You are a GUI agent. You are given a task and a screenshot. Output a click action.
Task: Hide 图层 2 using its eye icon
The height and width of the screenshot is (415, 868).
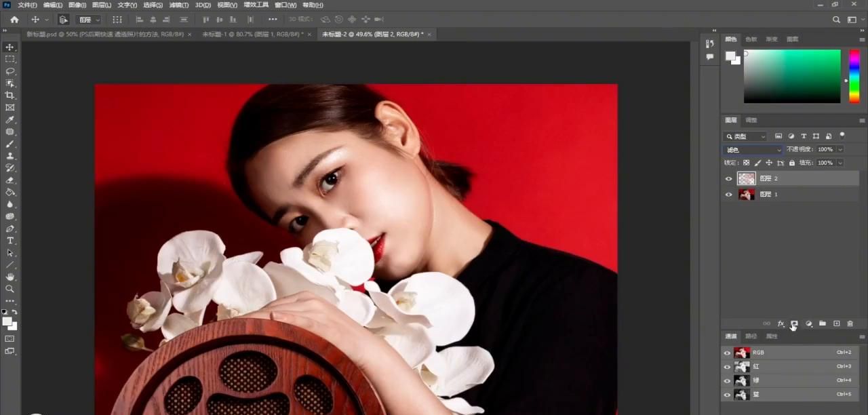tap(729, 179)
